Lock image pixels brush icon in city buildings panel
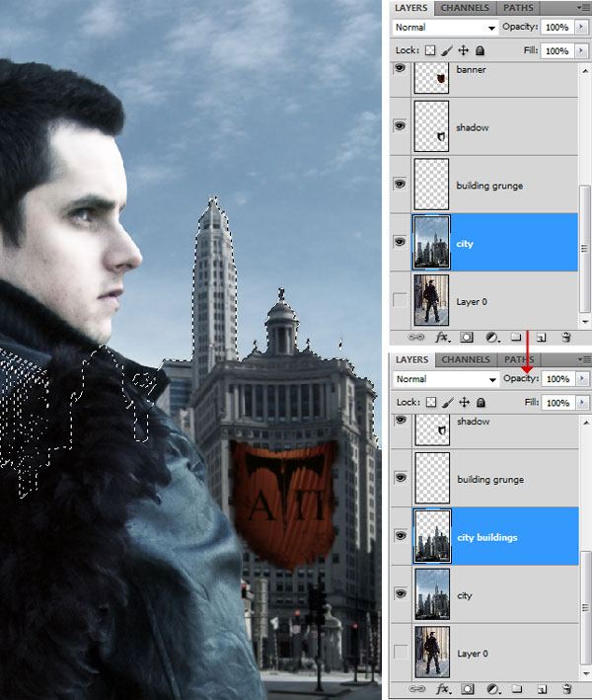The image size is (592, 700). tap(448, 403)
